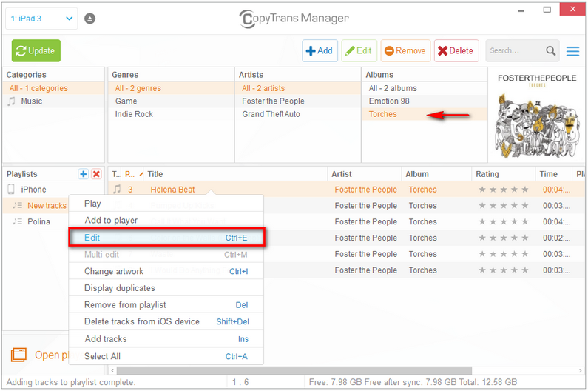Viewport: 588px width, 391px height.
Task: Click the Helena Beat star rating
Action: (504, 190)
